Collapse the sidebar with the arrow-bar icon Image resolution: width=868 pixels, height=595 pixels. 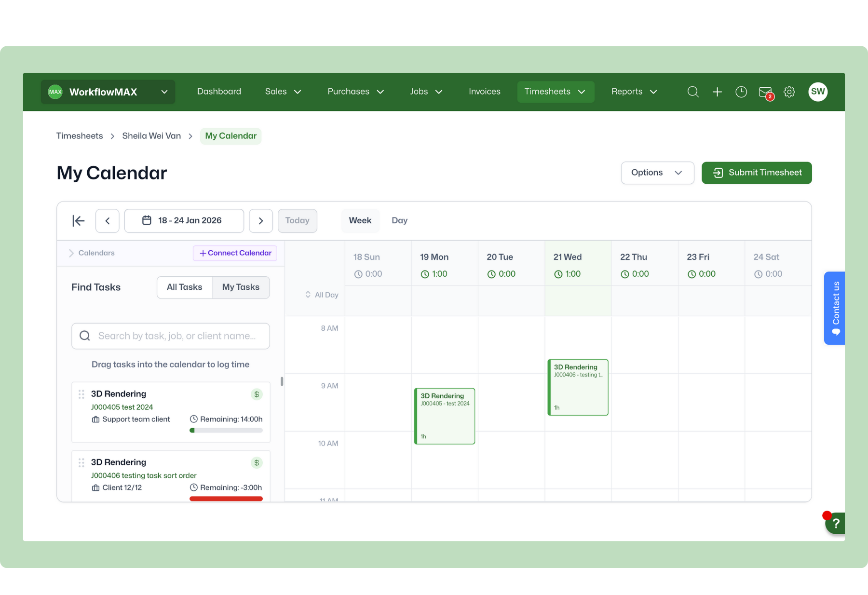[78, 221]
